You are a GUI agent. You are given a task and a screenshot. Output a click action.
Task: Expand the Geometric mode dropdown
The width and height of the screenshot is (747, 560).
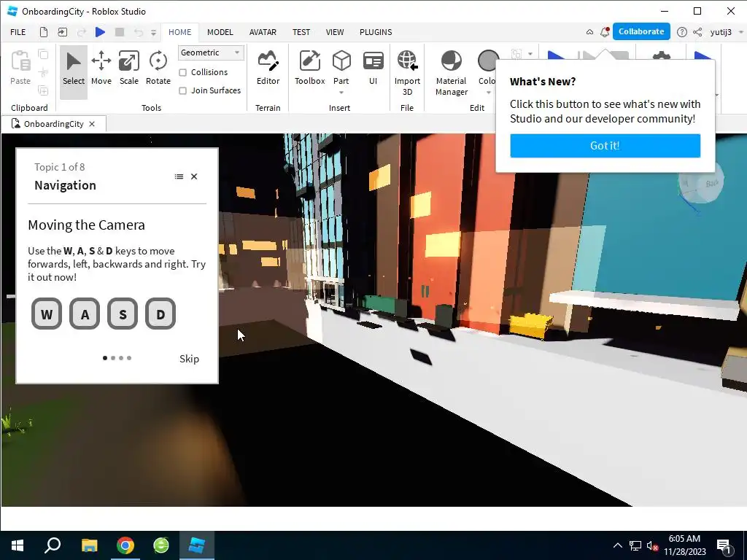tap(211, 52)
